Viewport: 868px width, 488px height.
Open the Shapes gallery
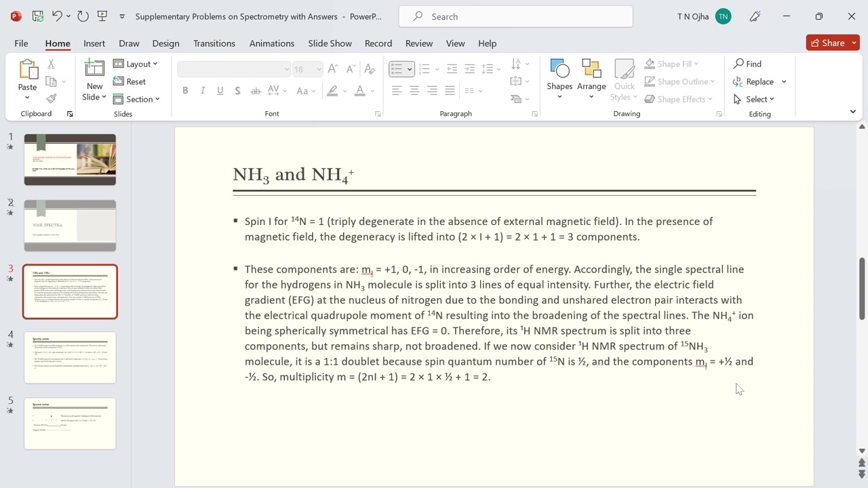(559, 79)
